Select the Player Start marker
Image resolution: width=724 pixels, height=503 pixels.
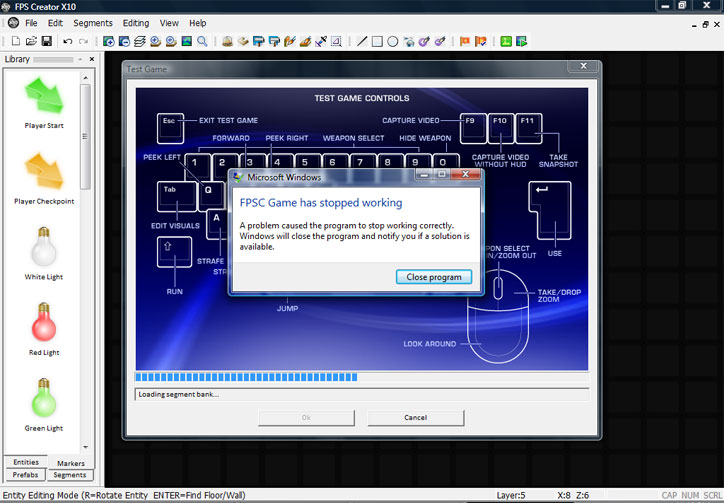coord(44,103)
